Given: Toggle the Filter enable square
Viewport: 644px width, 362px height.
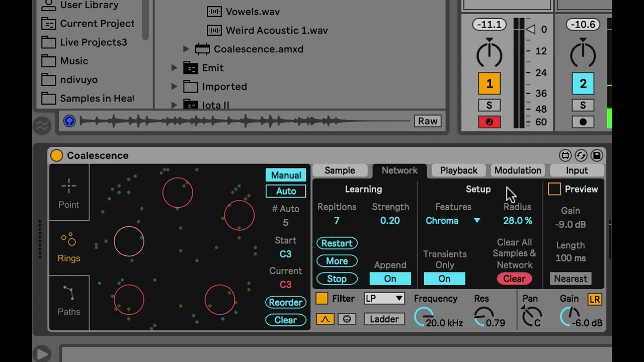Looking at the screenshot, I should click(x=321, y=299).
